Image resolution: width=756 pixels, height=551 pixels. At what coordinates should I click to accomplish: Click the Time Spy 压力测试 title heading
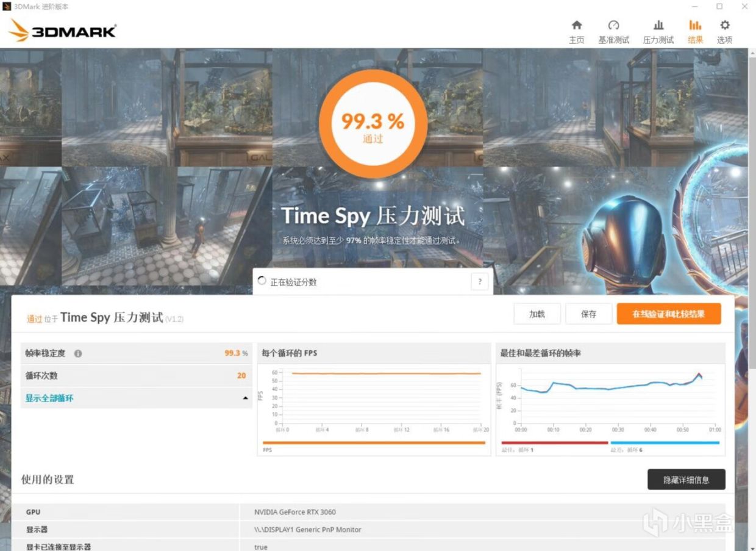pos(373,216)
